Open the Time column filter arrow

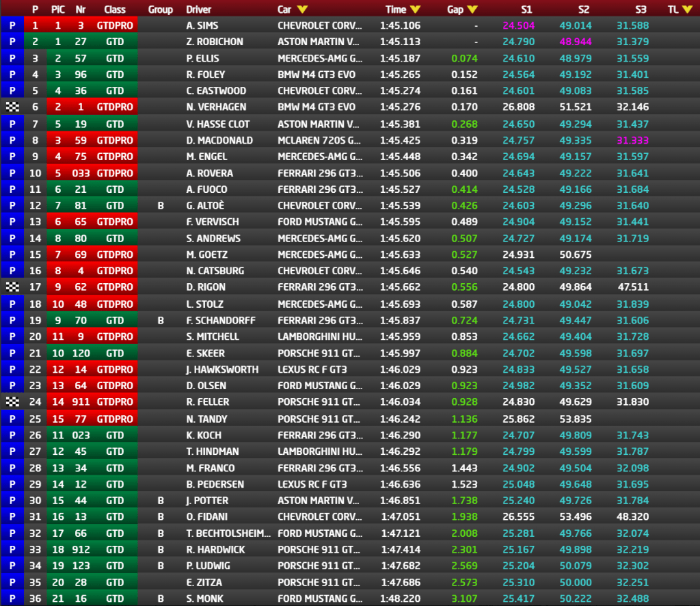[x=415, y=10]
